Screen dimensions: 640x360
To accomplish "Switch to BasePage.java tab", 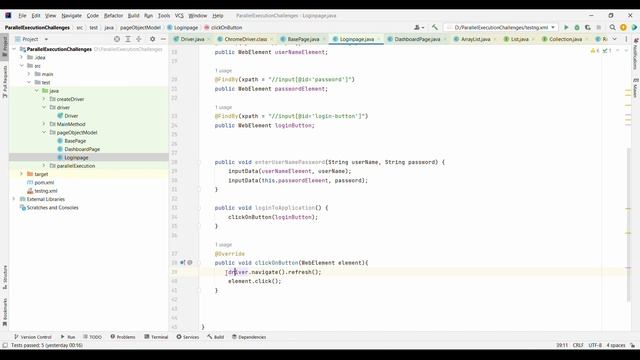I will coord(303,39).
